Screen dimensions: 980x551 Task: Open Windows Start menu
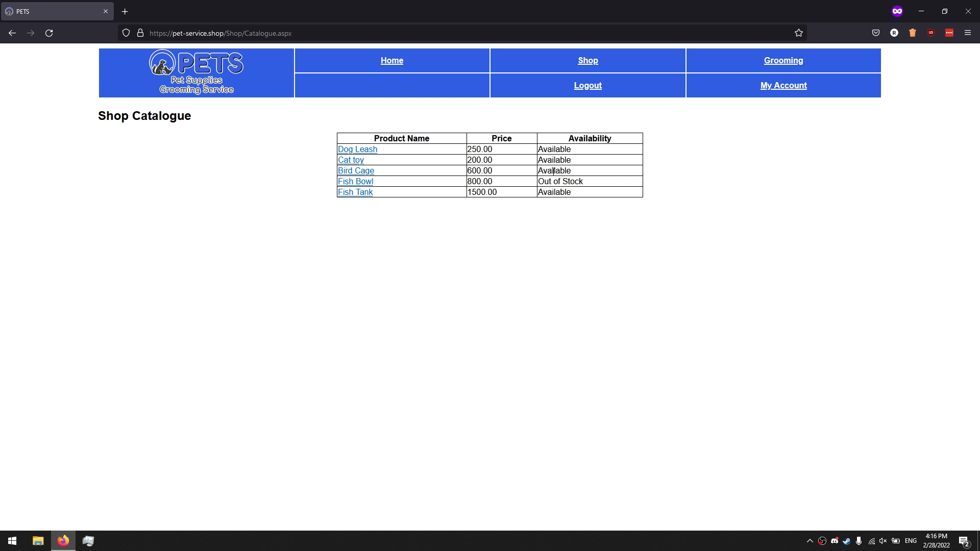(12, 541)
